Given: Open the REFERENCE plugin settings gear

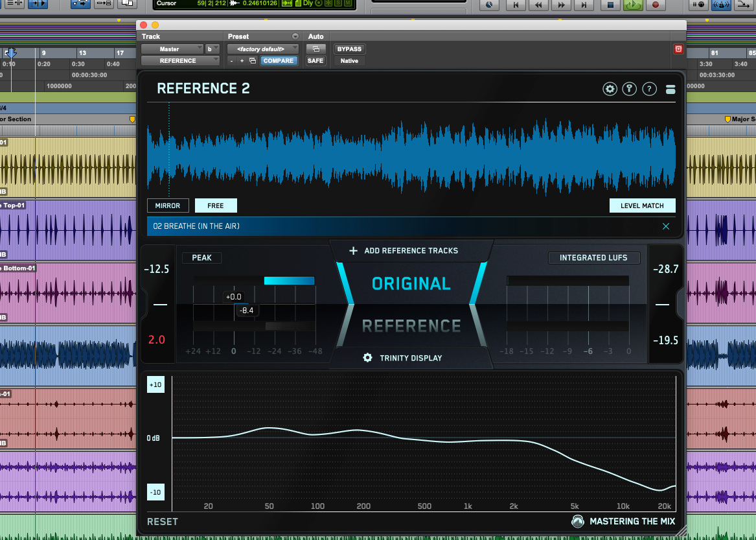Looking at the screenshot, I should pyautogui.click(x=610, y=89).
